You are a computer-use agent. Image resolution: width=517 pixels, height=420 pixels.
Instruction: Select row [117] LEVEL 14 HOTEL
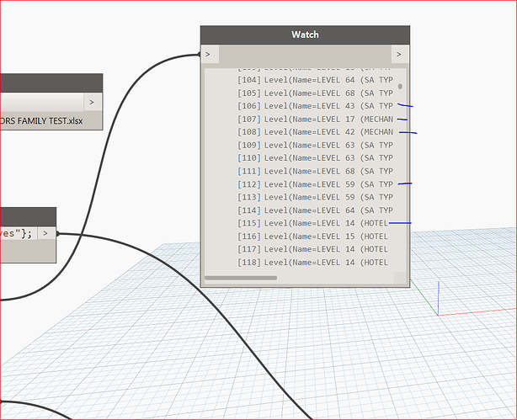click(x=312, y=249)
